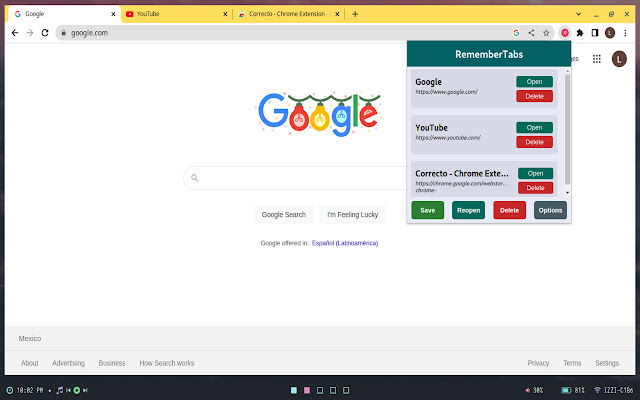Click the Google Search button
640x400 pixels.
284,215
